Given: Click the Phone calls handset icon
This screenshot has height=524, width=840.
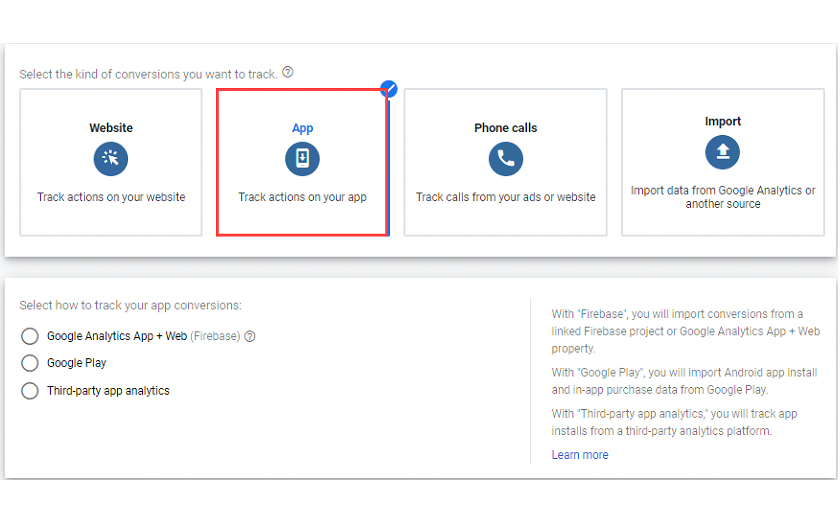Looking at the screenshot, I should coord(506,159).
